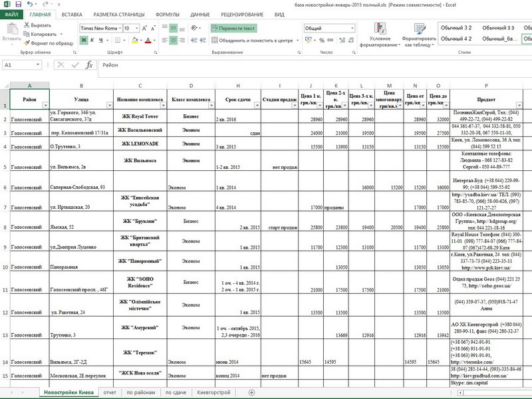Click the Redo arrow icon

coord(45,5)
